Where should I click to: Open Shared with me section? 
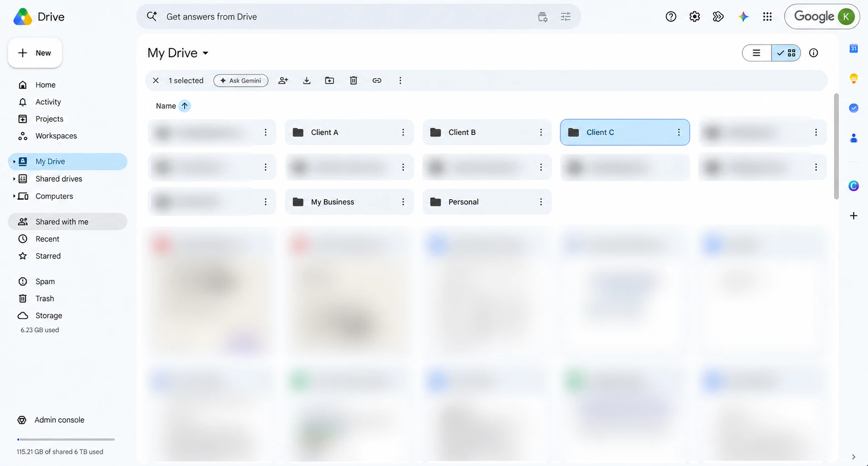68,222
